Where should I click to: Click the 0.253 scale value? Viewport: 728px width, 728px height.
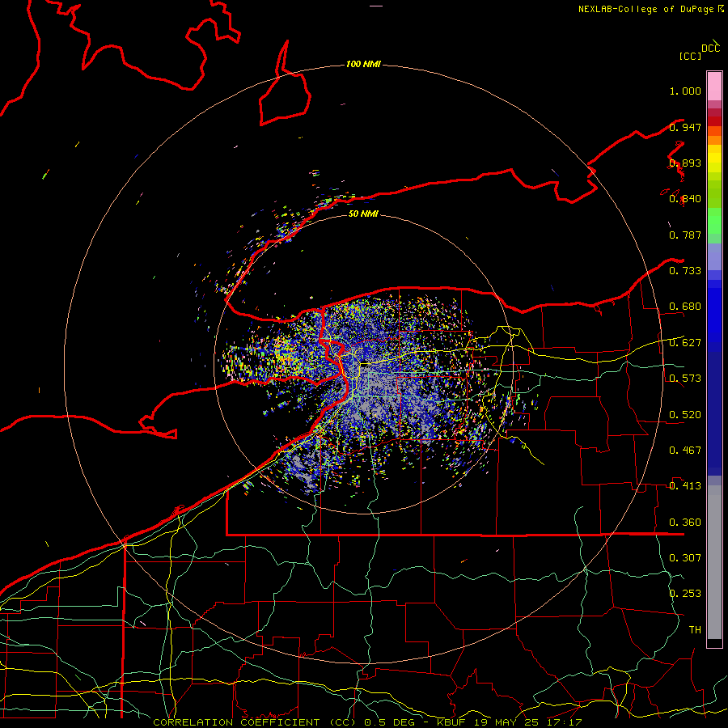[685, 594]
